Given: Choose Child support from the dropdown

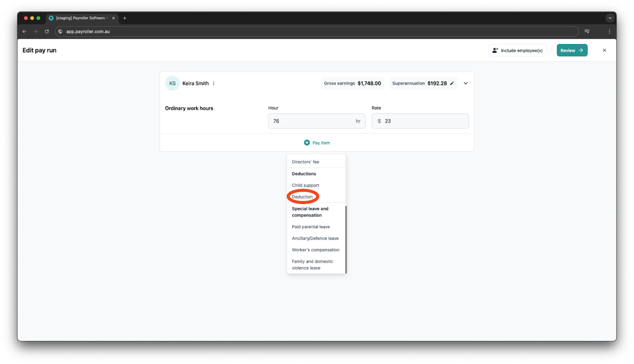Looking at the screenshot, I should click(x=306, y=185).
